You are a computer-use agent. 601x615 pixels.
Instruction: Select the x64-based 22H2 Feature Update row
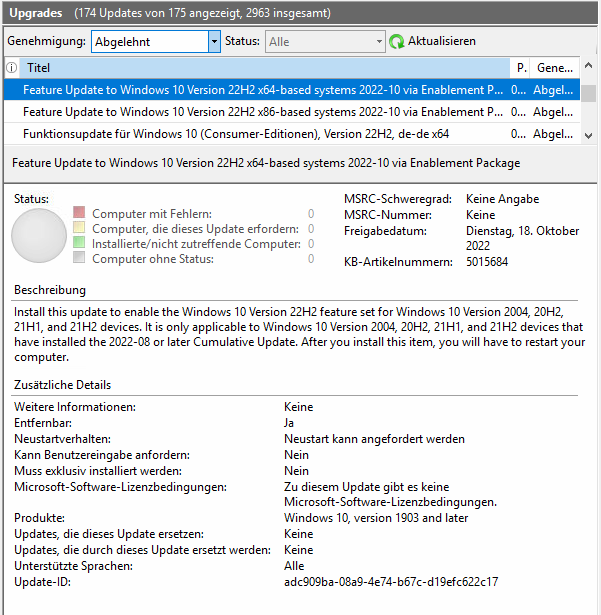[x=292, y=90]
